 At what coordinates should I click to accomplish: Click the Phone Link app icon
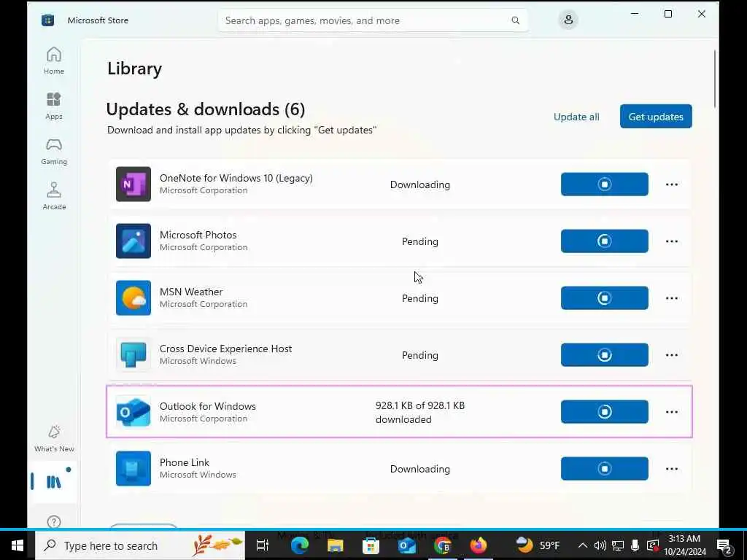133,469
